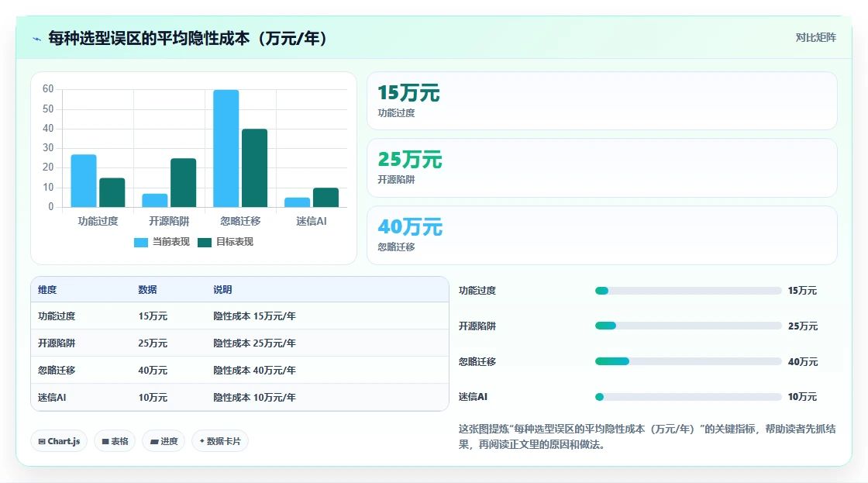Click the 隐性成本 40万元/年 description cell
The image size is (868, 483).
click(x=255, y=370)
